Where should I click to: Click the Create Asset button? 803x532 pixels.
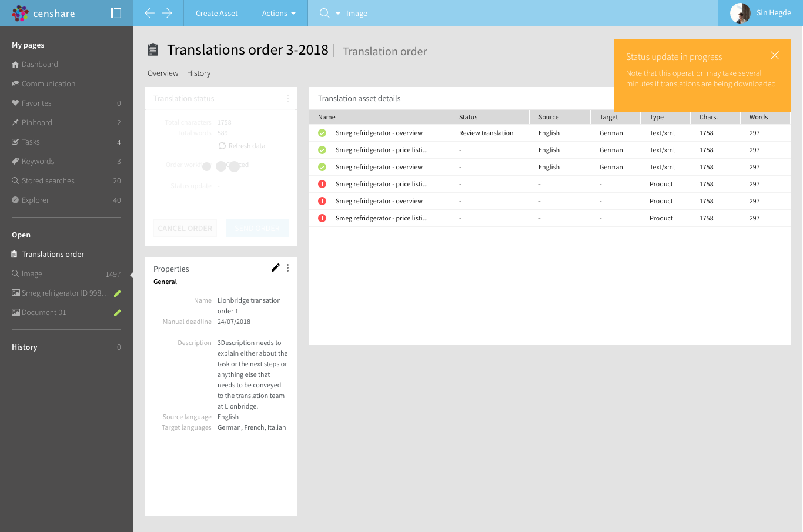[x=217, y=13]
